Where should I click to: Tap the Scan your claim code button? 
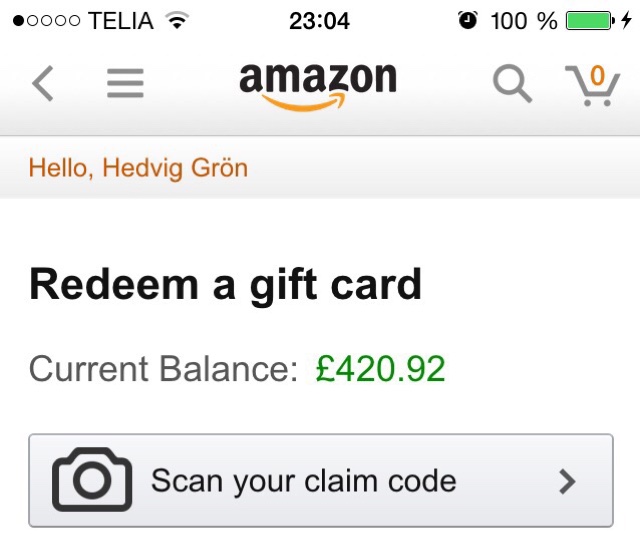(x=321, y=480)
